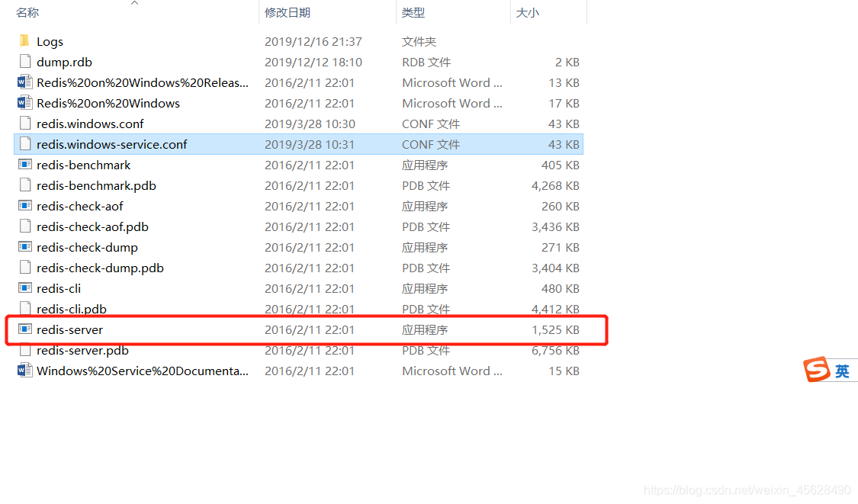The width and height of the screenshot is (858, 504).
Task: Click the redis-check-dump.pdb file icon
Action: tap(24, 267)
